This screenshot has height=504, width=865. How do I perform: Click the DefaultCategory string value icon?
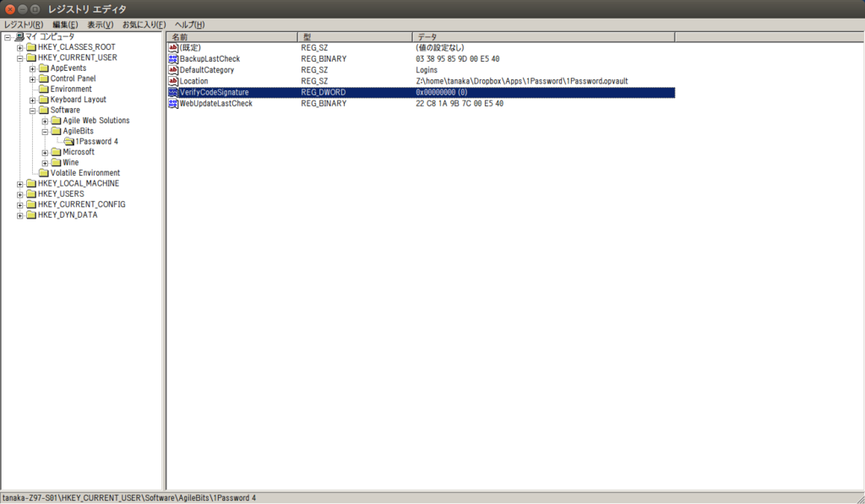point(173,70)
